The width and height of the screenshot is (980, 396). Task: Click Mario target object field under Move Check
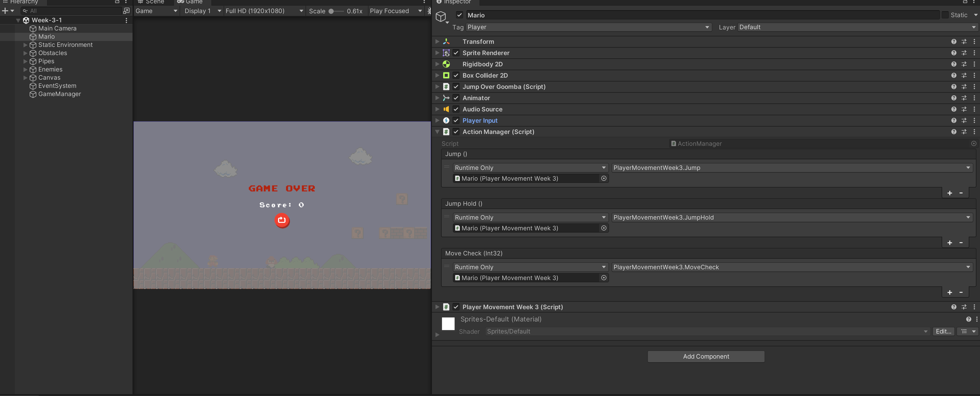530,278
